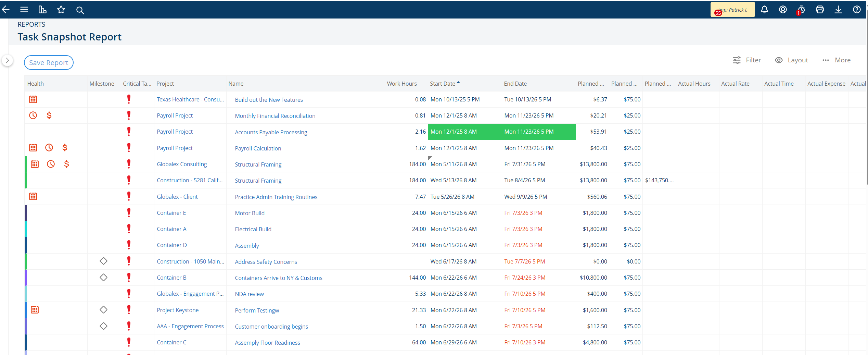Open the More options menu
868x355 pixels.
[836, 60]
